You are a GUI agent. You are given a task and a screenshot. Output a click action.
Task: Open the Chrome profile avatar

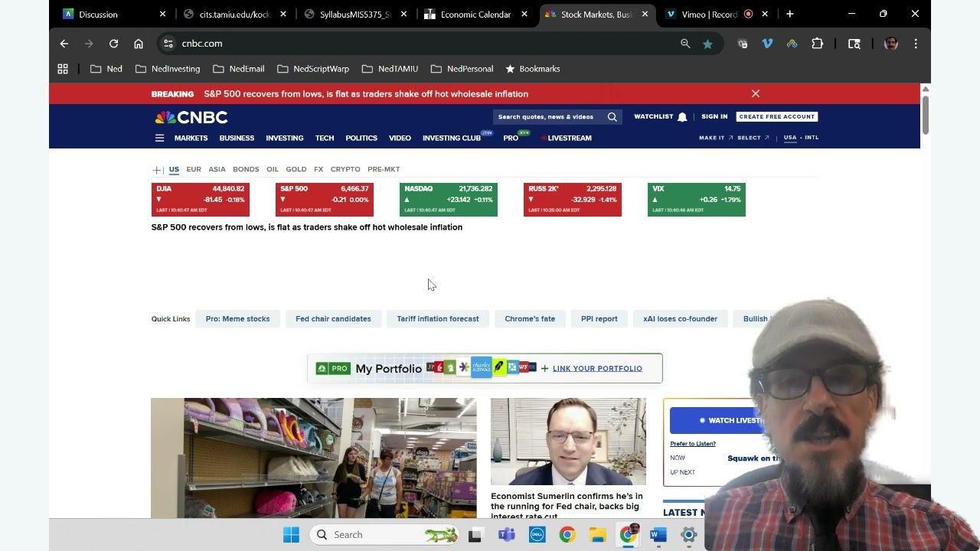point(890,44)
